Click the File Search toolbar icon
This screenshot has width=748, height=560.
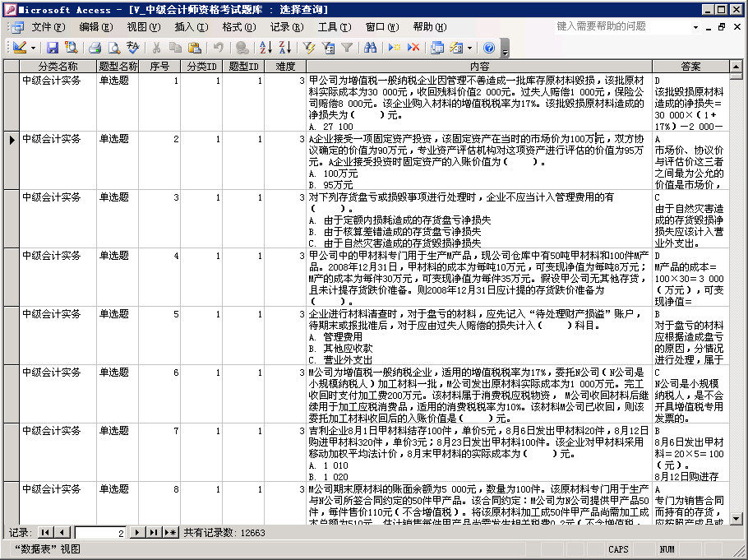tap(71, 47)
